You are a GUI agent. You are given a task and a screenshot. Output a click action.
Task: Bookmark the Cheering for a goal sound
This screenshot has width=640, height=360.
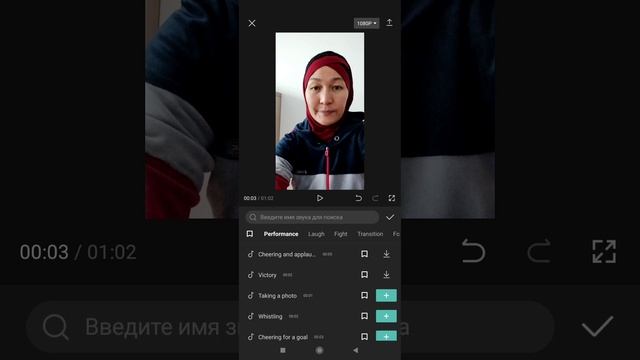pos(364,336)
